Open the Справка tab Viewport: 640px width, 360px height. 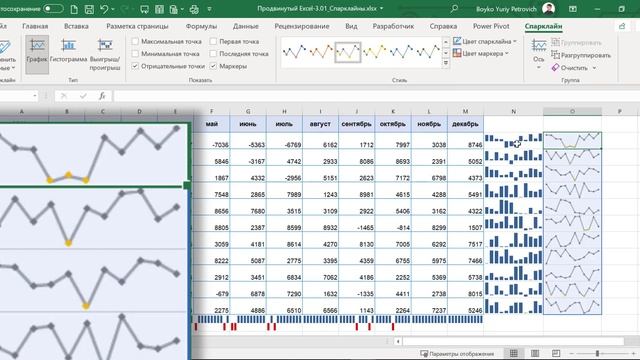(x=443, y=26)
